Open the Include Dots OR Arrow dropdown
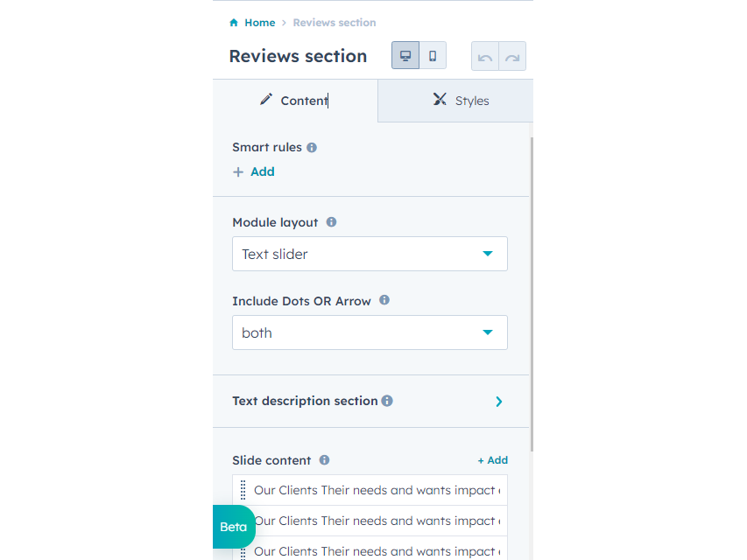The height and width of the screenshot is (560, 747). click(370, 332)
